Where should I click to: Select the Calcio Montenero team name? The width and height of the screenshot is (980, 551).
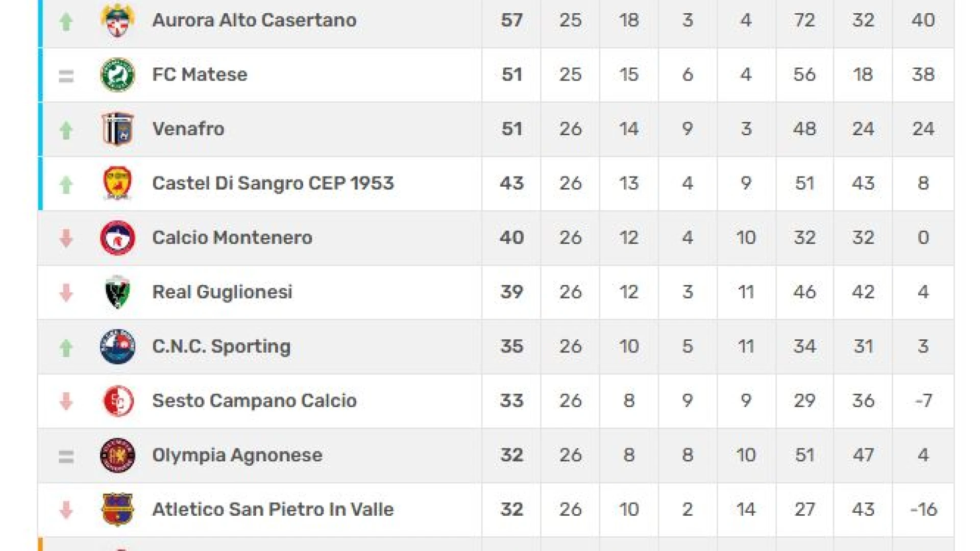[232, 238]
